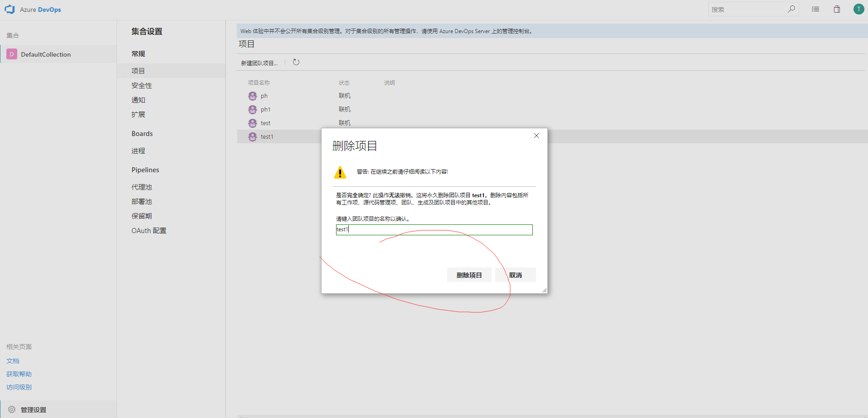The image size is (868, 418).
Task: Confirm with the 删除项目 button
Action: coord(469,275)
